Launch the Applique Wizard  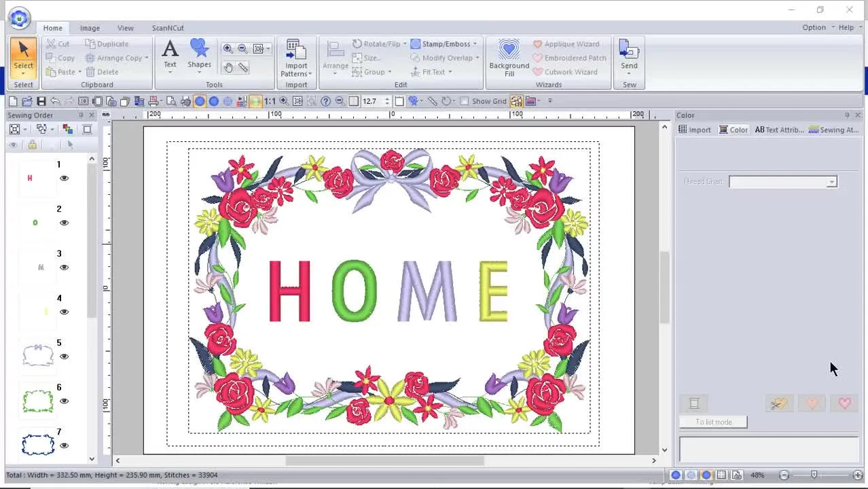[566, 44]
